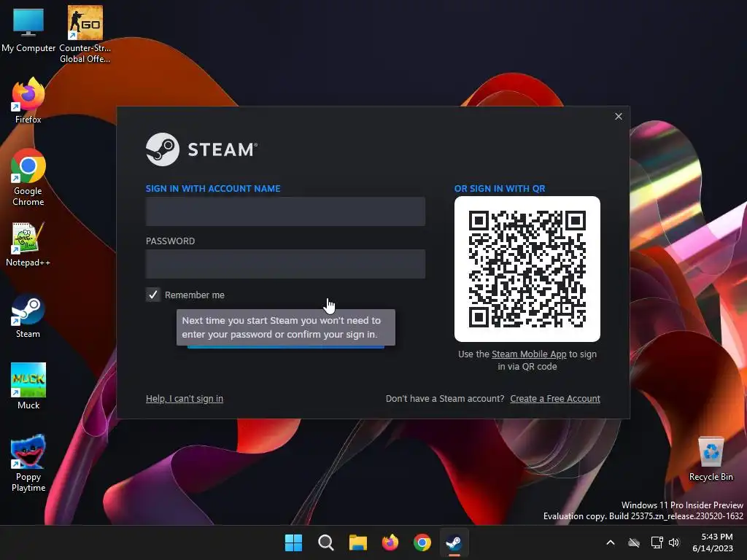Open File Explorer from the taskbar

(357, 542)
